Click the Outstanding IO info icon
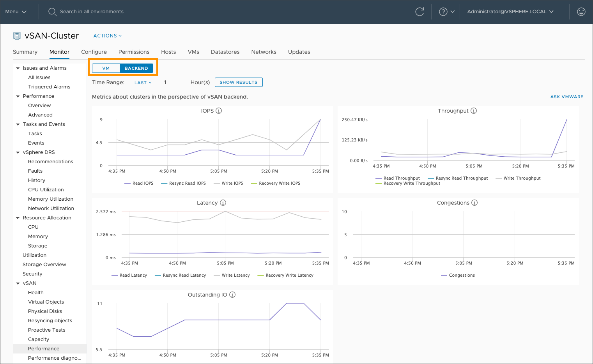Screen dimensions: 593x364 tap(232, 295)
